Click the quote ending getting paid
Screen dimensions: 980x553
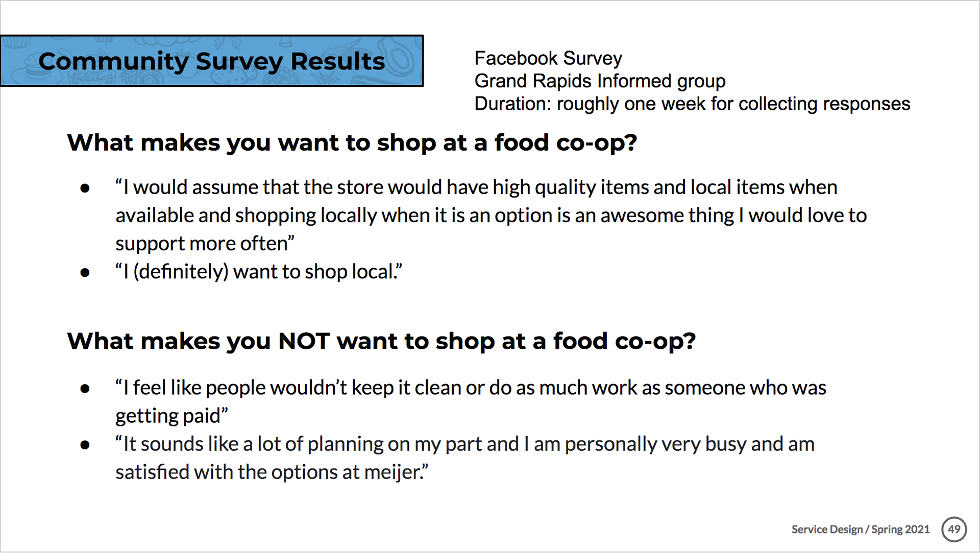pyautogui.click(x=471, y=401)
